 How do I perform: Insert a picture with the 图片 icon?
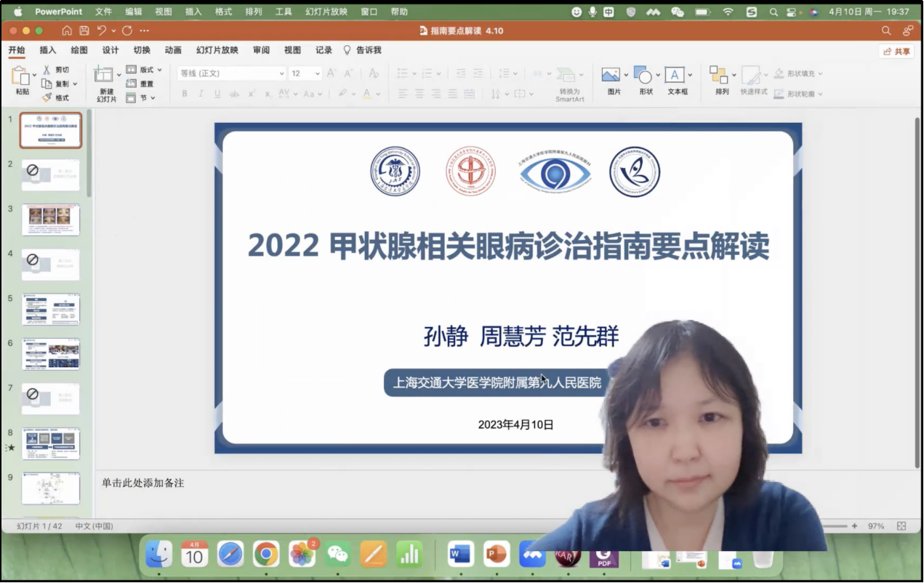click(611, 75)
